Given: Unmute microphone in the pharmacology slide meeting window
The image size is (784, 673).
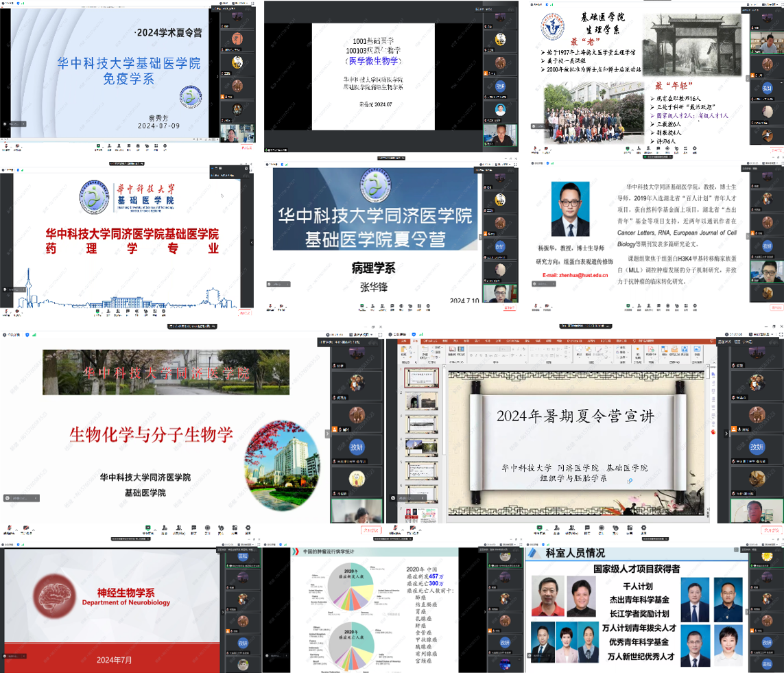Looking at the screenshot, I should (6, 311).
